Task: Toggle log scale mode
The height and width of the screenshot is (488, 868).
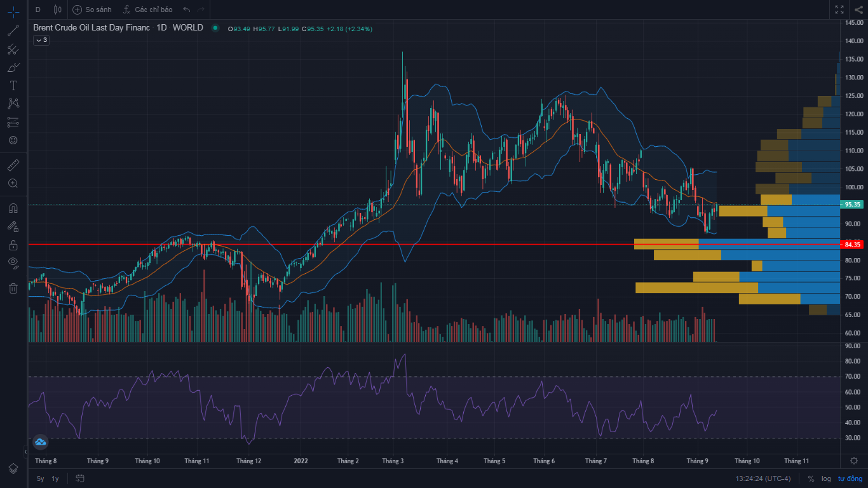Action: point(826,478)
